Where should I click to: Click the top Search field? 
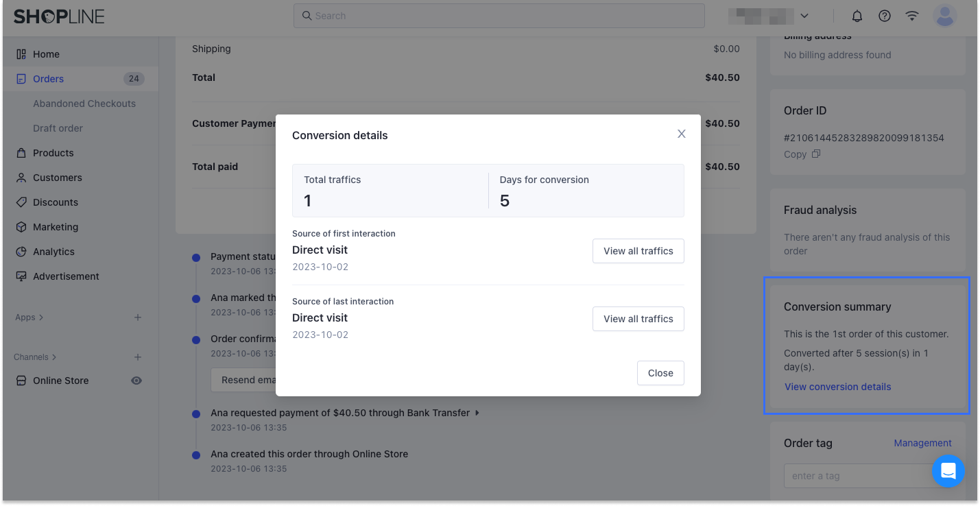coord(499,16)
